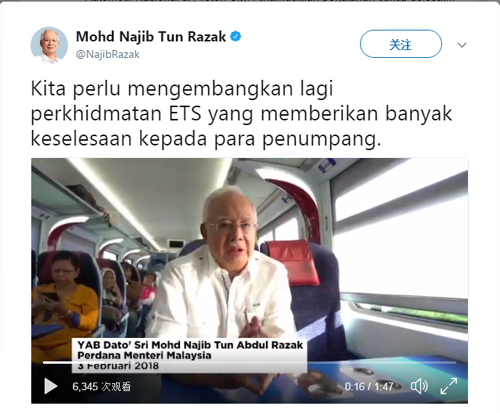Screen dimensions: 500x413
Task: Click the video caption banner Perdana Menteri Malaysia
Action: [144, 356]
